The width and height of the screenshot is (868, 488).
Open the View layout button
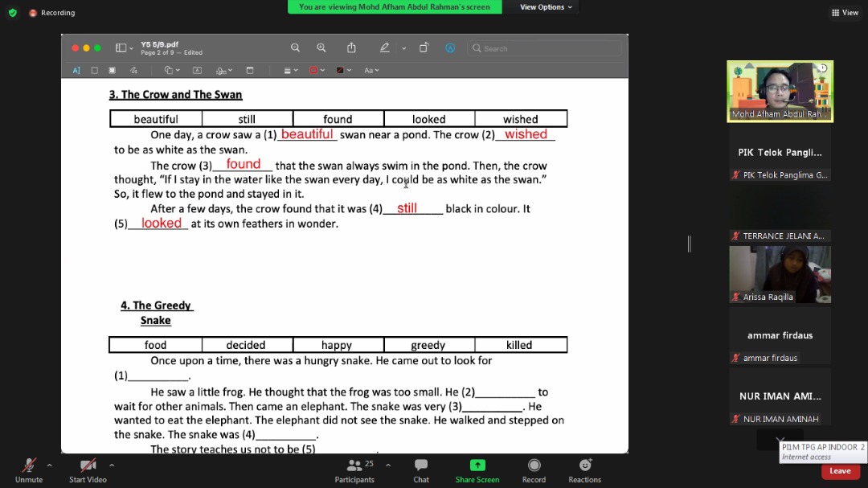pyautogui.click(x=845, y=12)
